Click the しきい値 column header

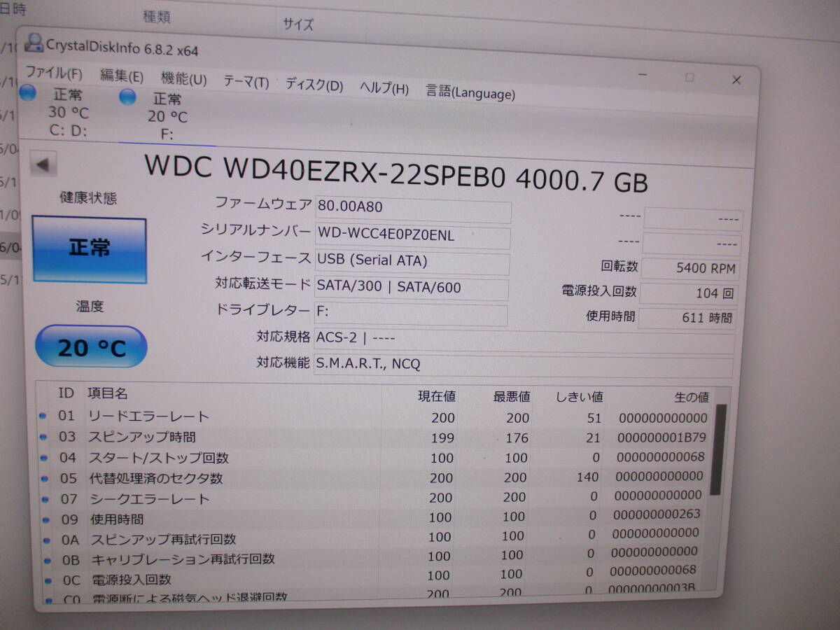coord(580,398)
